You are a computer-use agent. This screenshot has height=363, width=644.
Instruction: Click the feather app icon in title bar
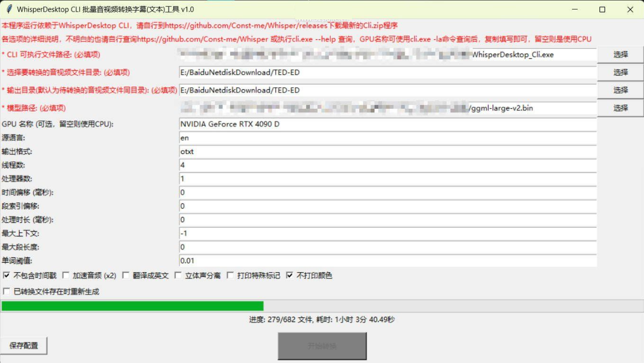click(x=9, y=9)
